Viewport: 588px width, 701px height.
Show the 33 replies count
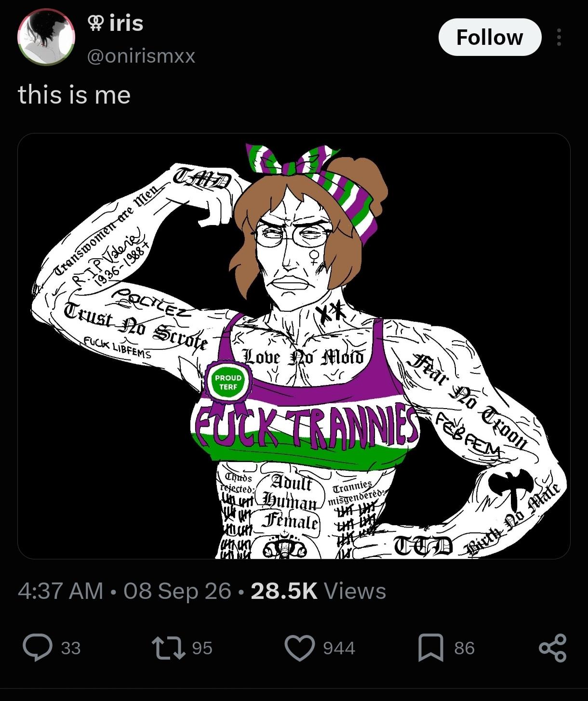[x=71, y=648]
